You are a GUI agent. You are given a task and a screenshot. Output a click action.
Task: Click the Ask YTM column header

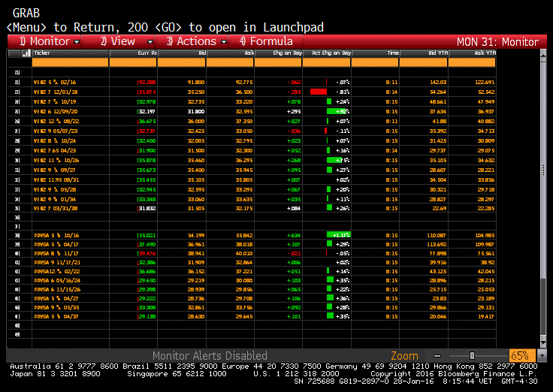point(472,53)
